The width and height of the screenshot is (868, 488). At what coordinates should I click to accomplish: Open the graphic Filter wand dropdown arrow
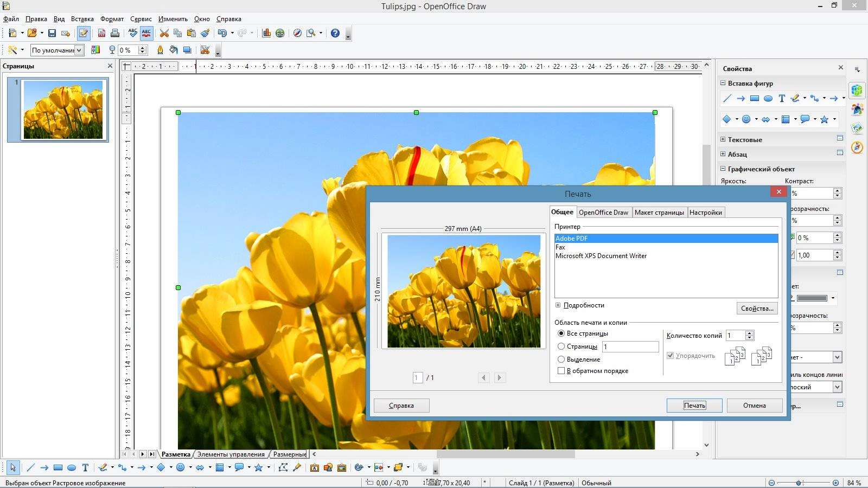click(22, 50)
